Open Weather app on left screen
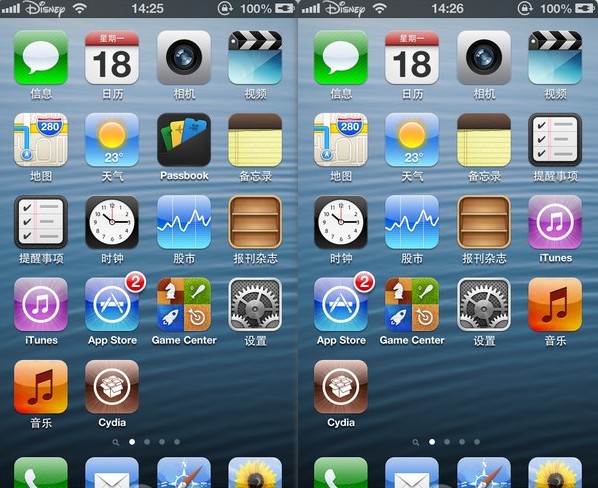The image size is (598, 488). [112, 140]
